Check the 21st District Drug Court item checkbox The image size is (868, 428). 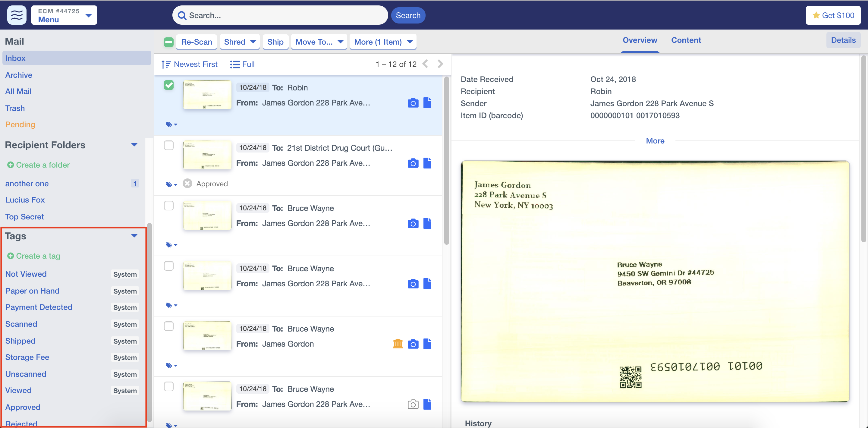click(168, 145)
